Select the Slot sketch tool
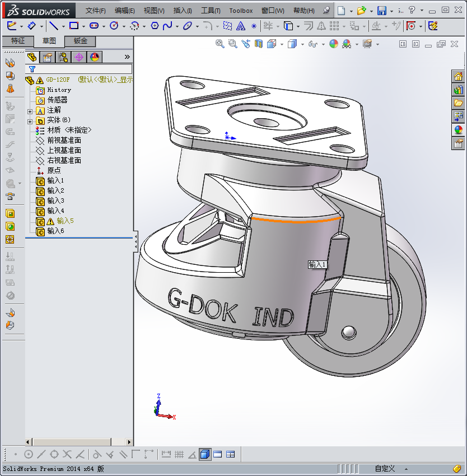The image size is (467, 476). [94, 26]
